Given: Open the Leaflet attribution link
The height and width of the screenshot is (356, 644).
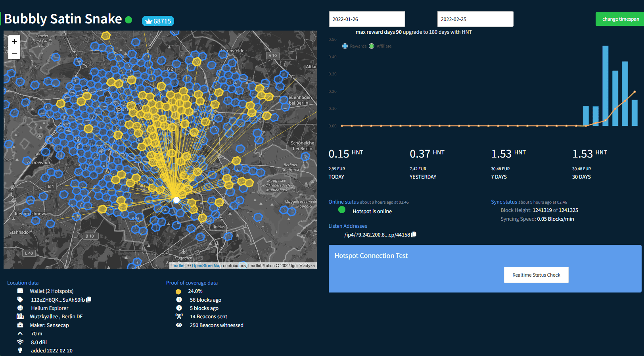Looking at the screenshot, I should [178, 266].
